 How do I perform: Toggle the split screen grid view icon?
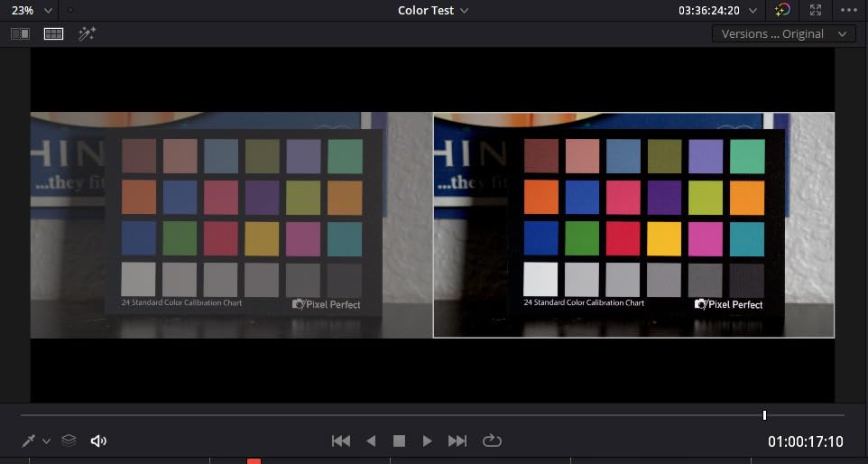pos(54,33)
